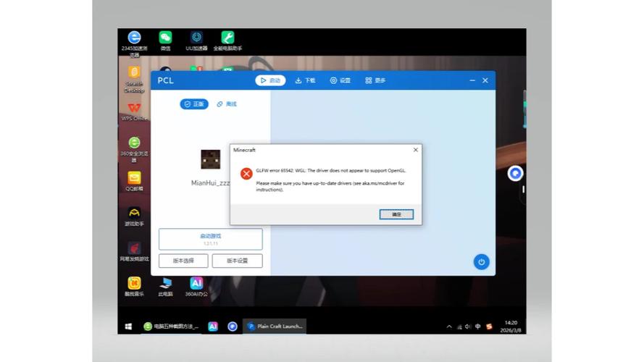
Task: Open the UU accelerator desktop icon
Action: pos(196,41)
